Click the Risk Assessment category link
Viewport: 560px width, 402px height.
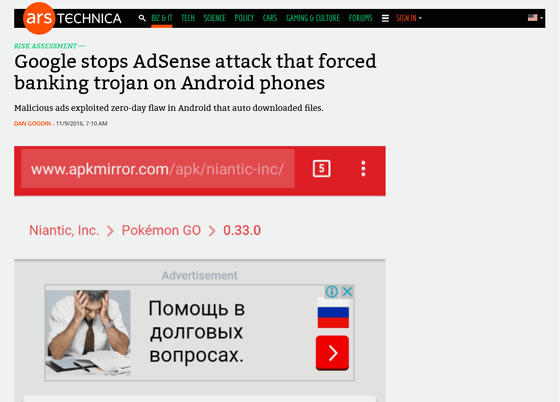[x=45, y=46]
